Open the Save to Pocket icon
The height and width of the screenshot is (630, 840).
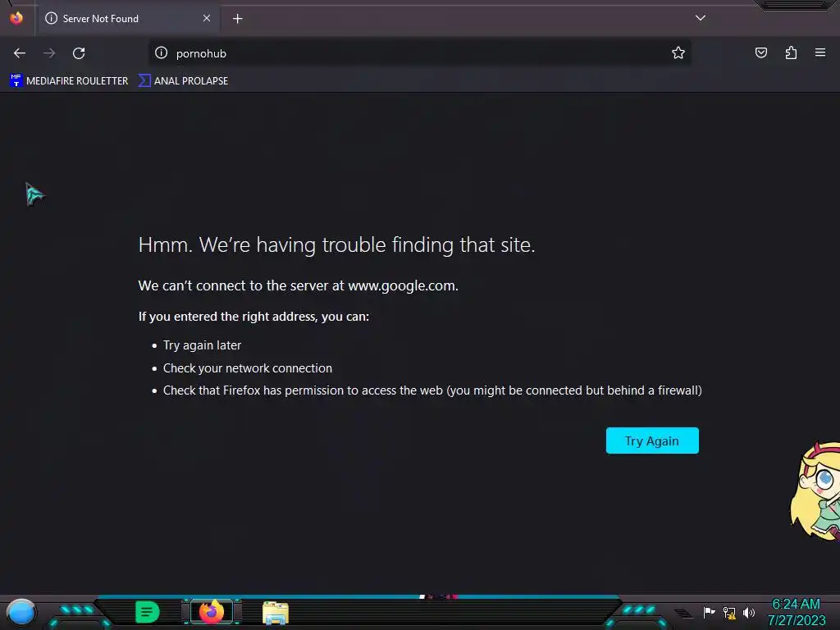click(760, 52)
